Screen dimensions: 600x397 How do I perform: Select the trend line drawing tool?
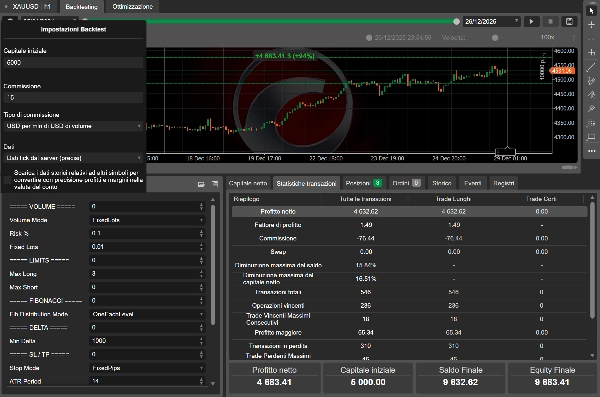591,67
